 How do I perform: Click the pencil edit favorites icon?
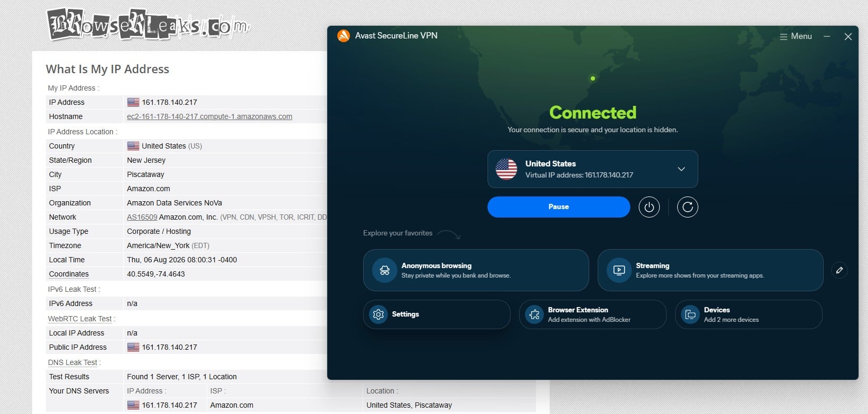[840, 270]
